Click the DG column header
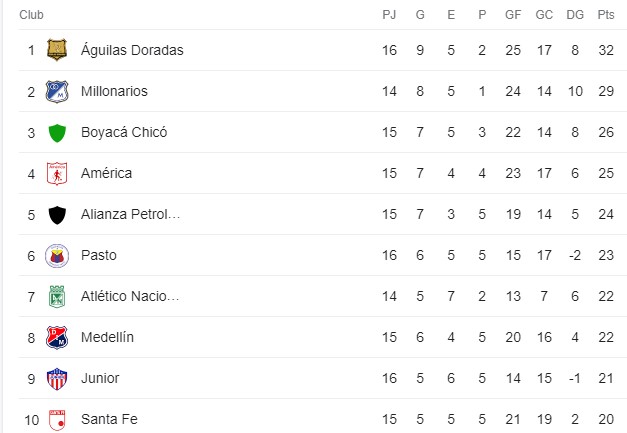The image size is (627, 433). click(x=575, y=15)
